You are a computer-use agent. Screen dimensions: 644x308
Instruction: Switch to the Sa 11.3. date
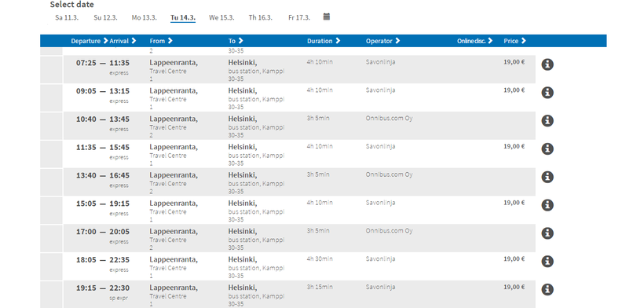point(67,17)
